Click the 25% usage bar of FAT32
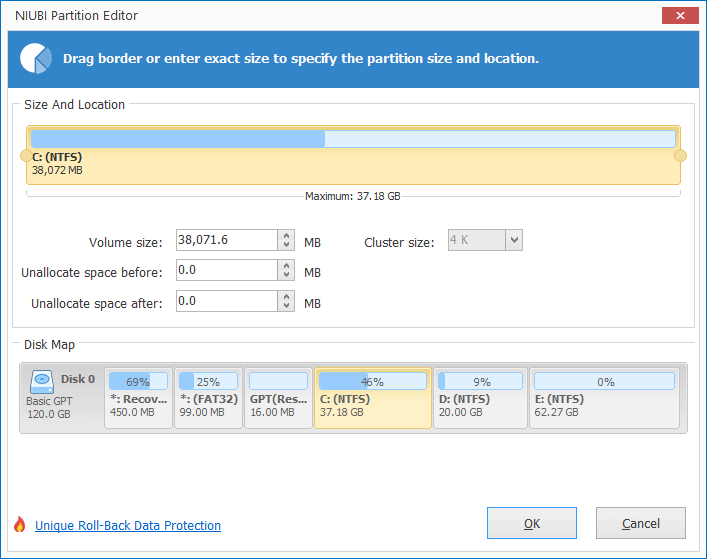707x559 pixels. tap(208, 381)
